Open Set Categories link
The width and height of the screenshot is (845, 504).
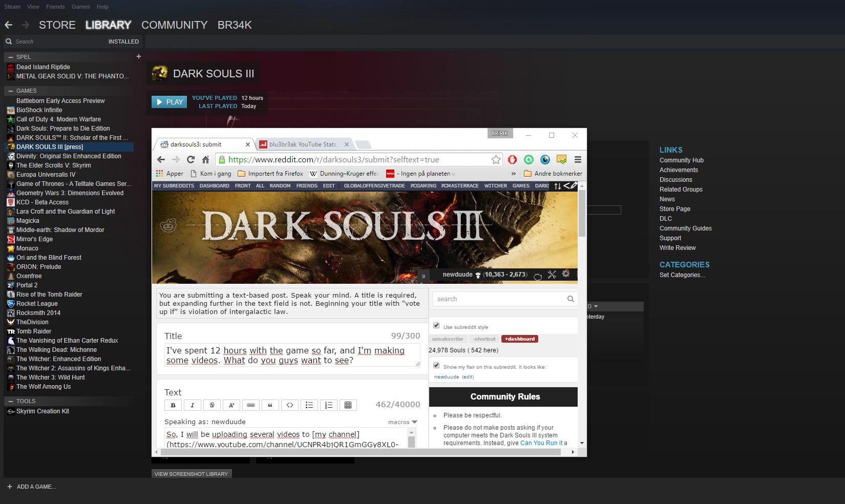(x=682, y=275)
